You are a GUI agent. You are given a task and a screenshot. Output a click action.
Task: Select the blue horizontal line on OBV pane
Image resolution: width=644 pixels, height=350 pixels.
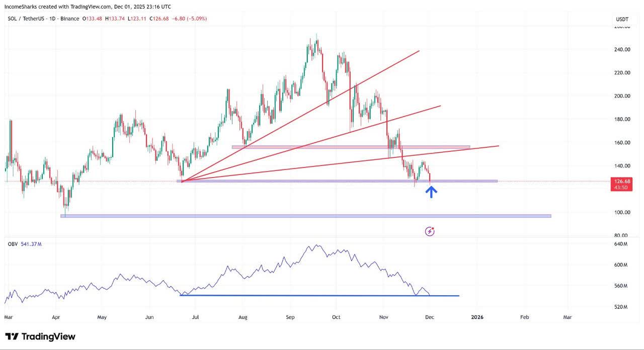[319, 295]
